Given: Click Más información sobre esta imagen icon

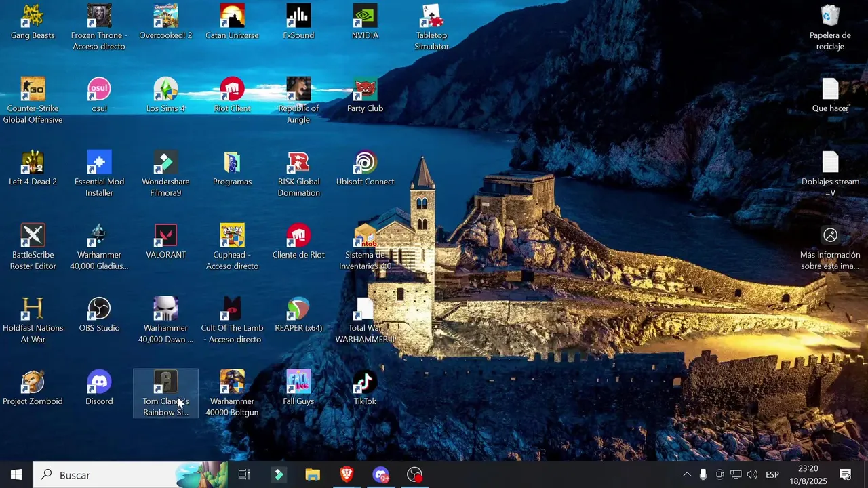Looking at the screenshot, I should [x=830, y=247].
